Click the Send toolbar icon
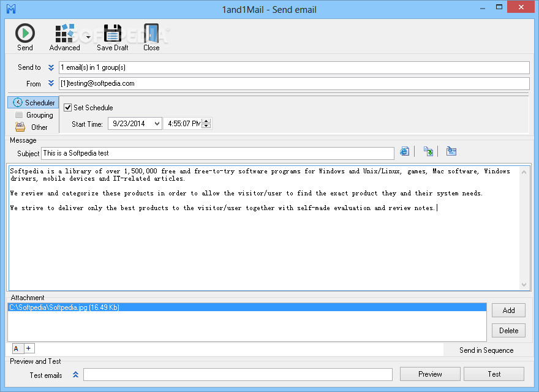Screen dimensions: 539x392 point(24,33)
